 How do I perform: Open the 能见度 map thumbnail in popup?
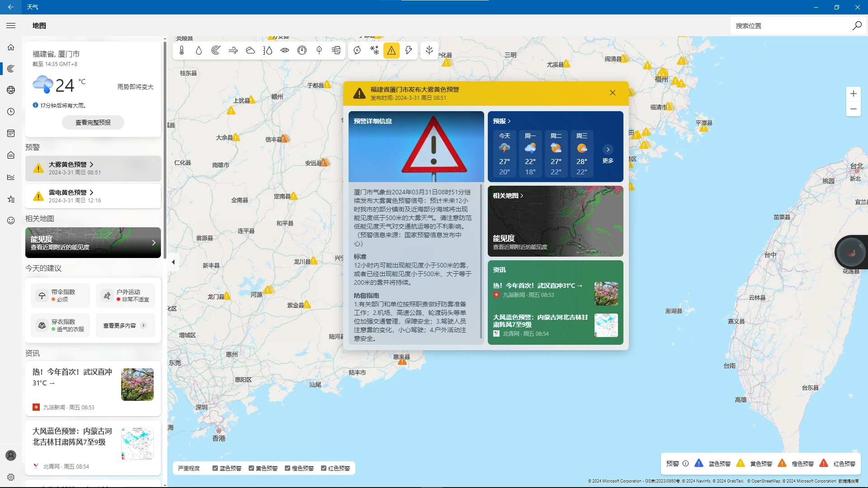[556, 221]
